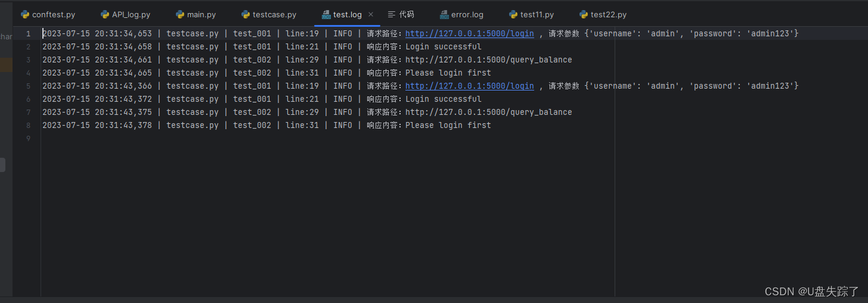Image resolution: width=868 pixels, height=303 pixels.
Task: Click timestamp 2023-07-15 20:31:43,375
Action: [x=97, y=113]
